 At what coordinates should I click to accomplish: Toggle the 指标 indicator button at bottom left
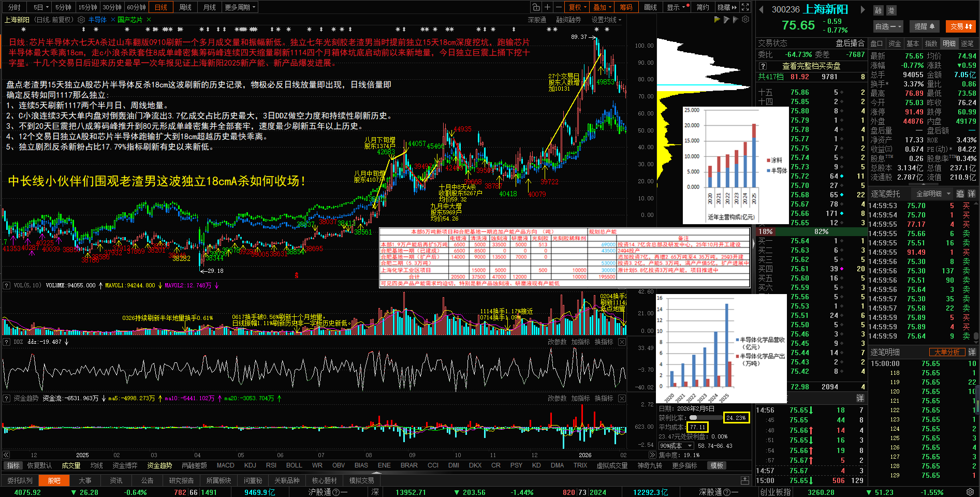(x=13, y=465)
